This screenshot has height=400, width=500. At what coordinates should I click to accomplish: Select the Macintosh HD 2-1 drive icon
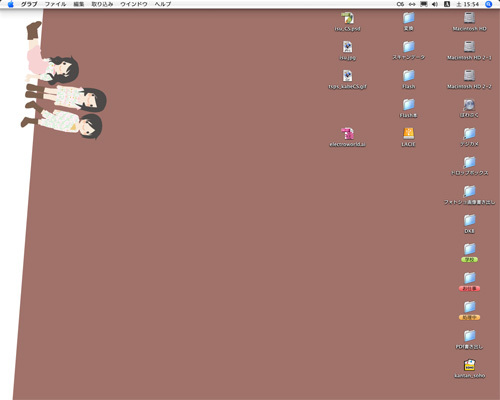coord(469,47)
